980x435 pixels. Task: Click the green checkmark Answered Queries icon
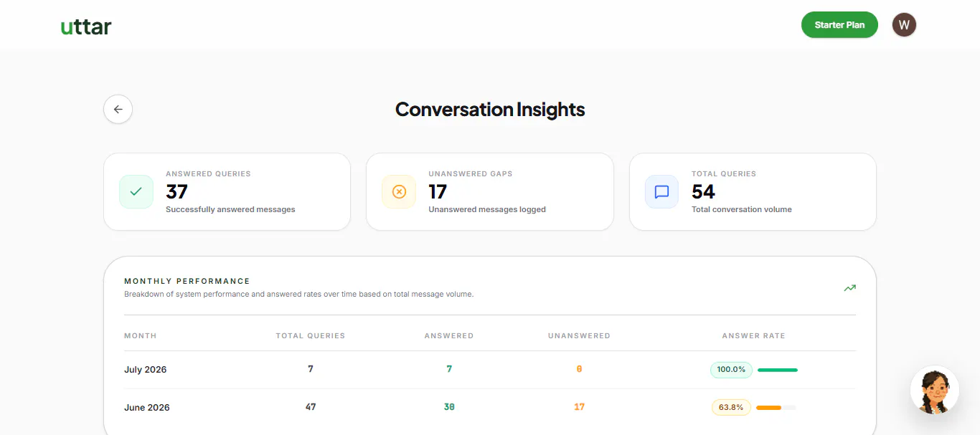(x=136, y=191)
